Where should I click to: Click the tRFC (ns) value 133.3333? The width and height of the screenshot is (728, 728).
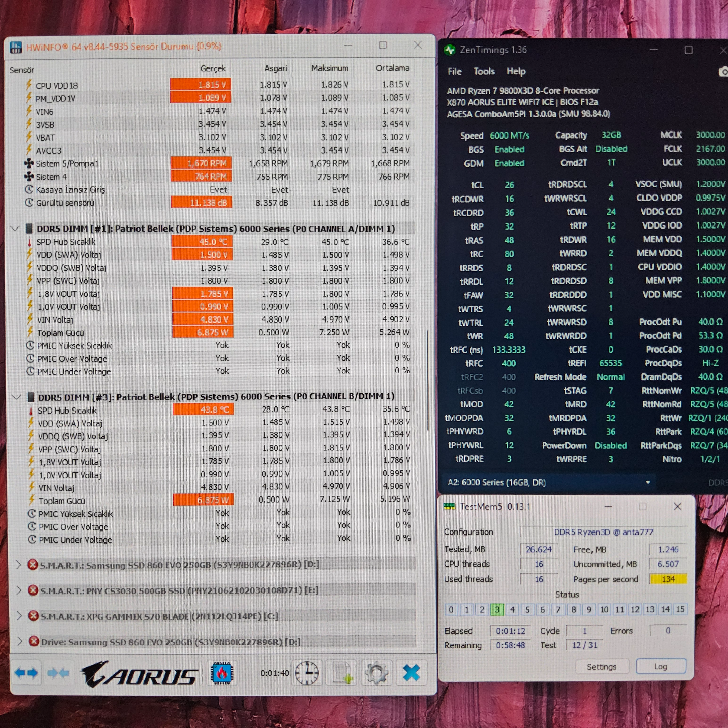pos(509,350)
